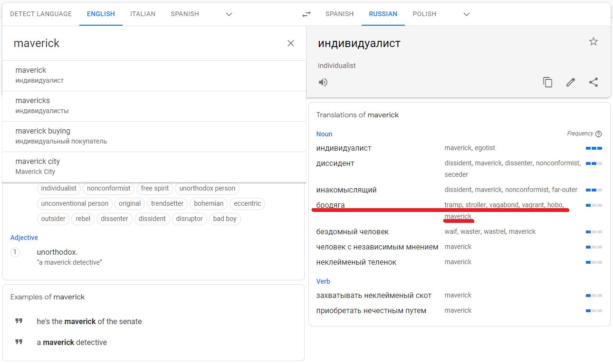Select English source language tab

[101, 14]
